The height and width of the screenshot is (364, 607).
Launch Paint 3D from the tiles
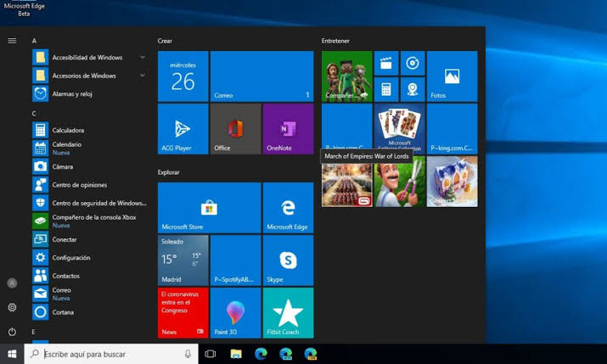click(235, 313)
